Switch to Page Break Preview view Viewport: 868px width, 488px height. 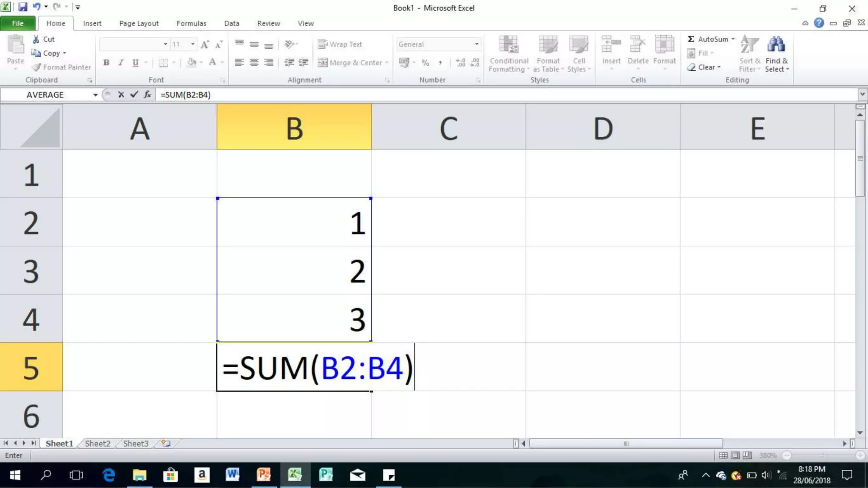pyautogui.click(x=747, y=455)
